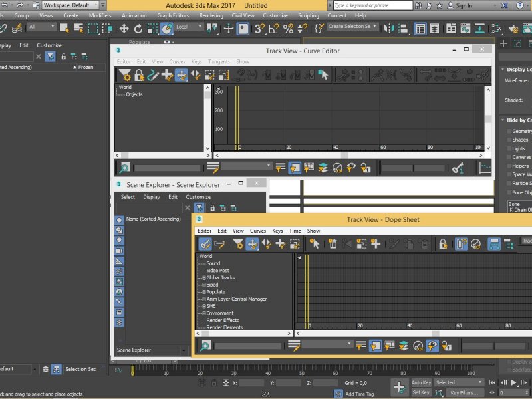Toggle Hide by Category Geometry checkbox
This screenshot has width=532, height=399.
click(509, 131)
